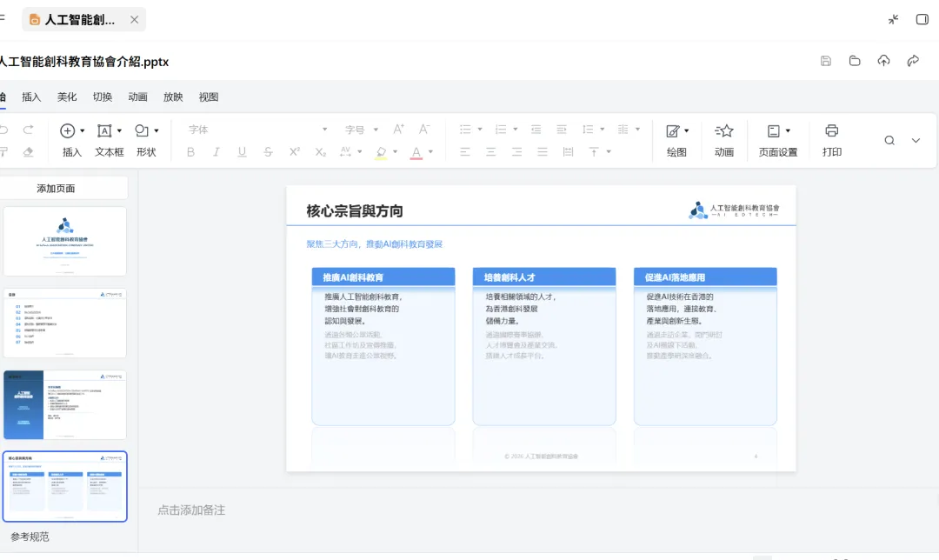Open the 页面设置 page setup button
Screen dimensions: 939x560
pyautogui.click(x=778, y=140)
